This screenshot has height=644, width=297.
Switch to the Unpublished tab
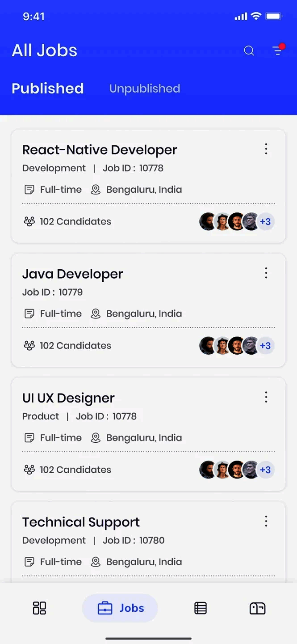(x=145, y=89)
